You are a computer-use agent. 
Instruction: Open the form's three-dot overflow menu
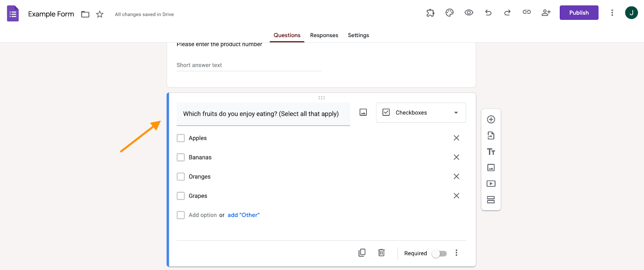[612, 13]
